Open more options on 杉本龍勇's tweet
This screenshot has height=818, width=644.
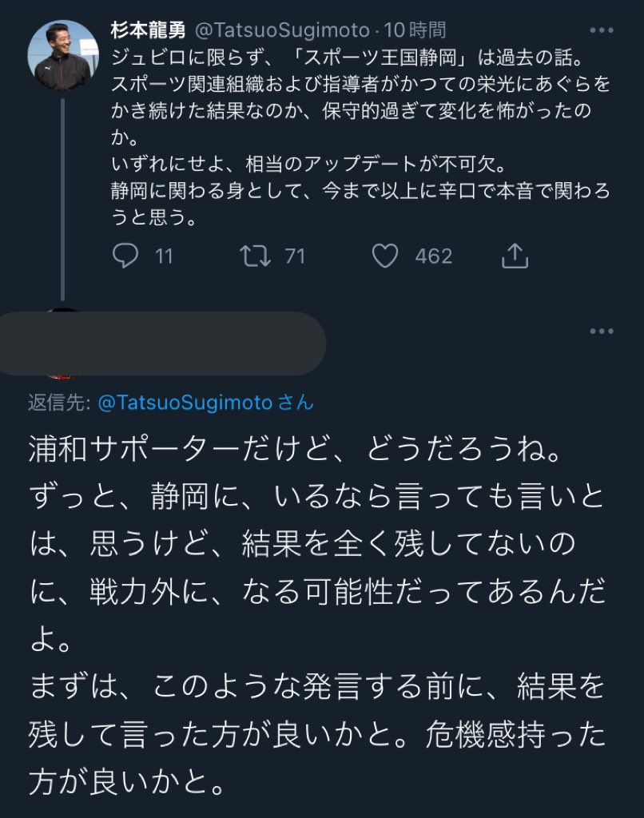pyautogui.click(x=601, y=30)
